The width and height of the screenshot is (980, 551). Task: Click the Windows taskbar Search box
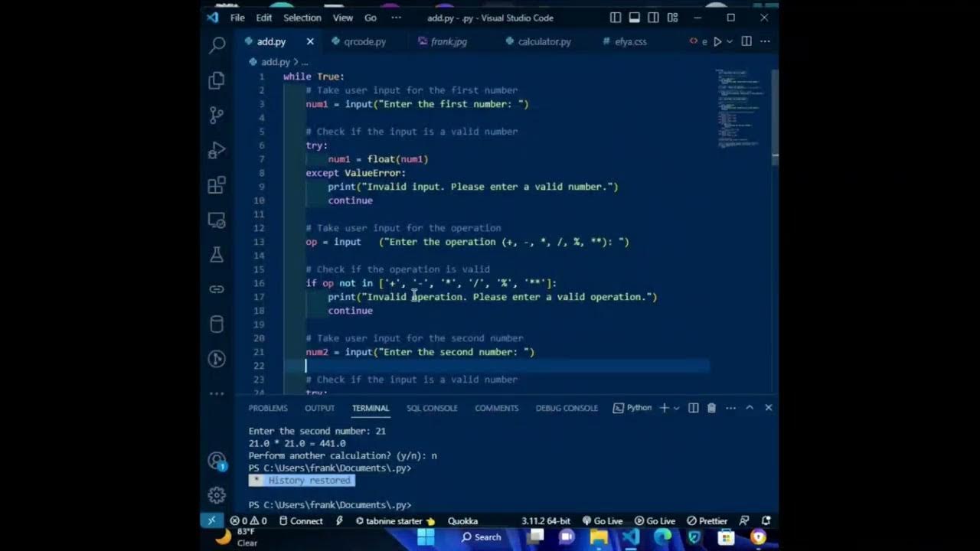(x=482, y=536)
